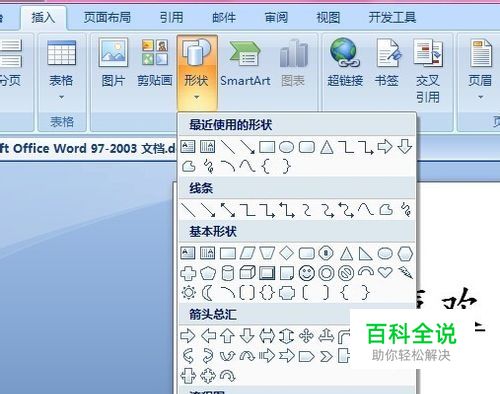Select the diamond shape in basic shapes
The height and width of the screenshot is (394, 500).
(x=287, y=253)
